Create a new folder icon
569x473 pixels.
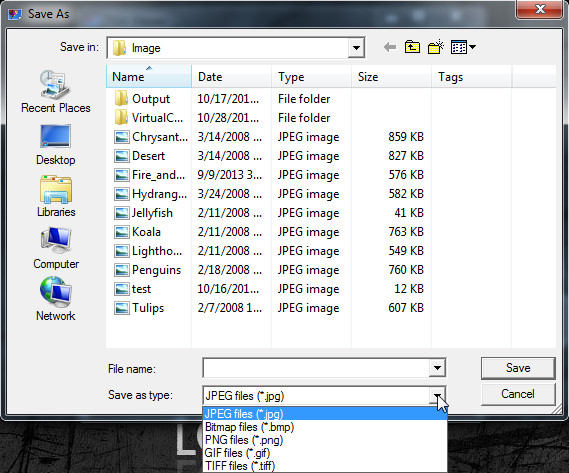click(x=436, y=47)
